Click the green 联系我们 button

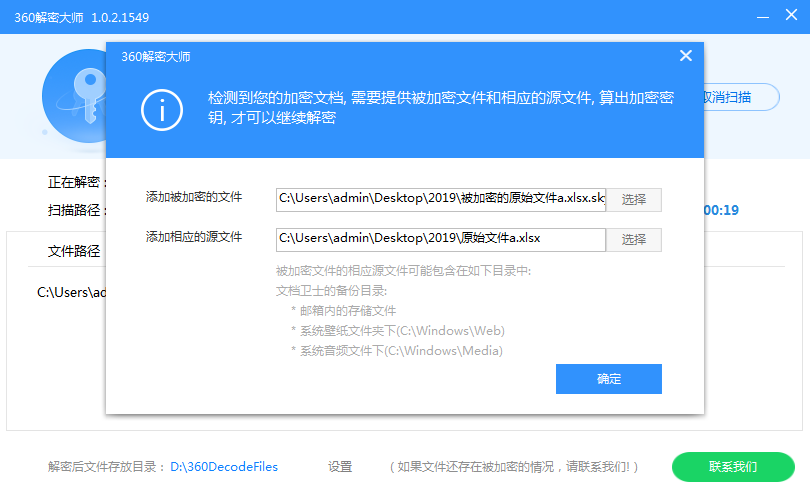(733, 467)
